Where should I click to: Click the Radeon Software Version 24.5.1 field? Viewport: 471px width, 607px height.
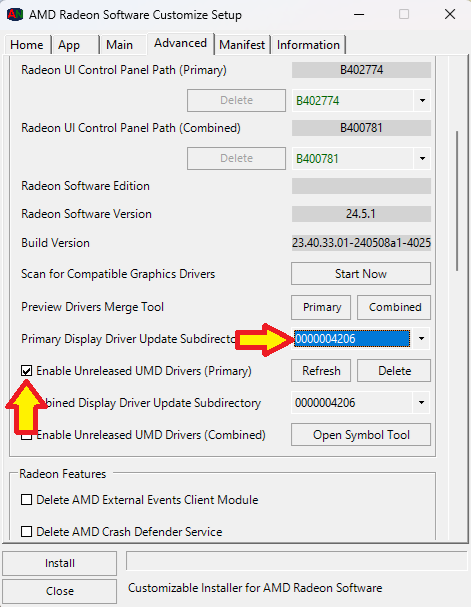361,214
